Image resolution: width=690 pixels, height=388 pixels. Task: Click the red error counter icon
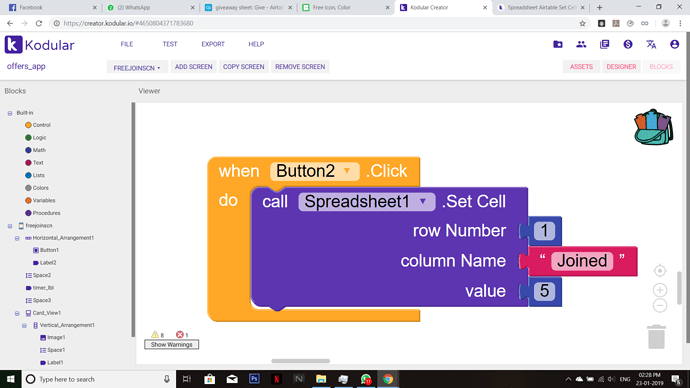(180, 335)
